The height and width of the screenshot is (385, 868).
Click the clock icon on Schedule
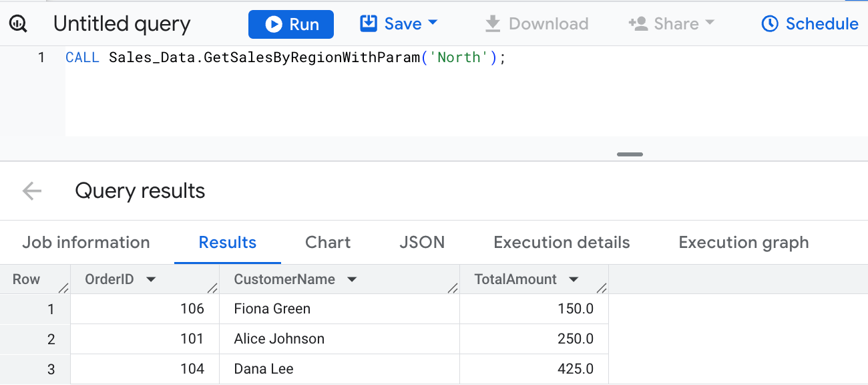click(770, 24)
